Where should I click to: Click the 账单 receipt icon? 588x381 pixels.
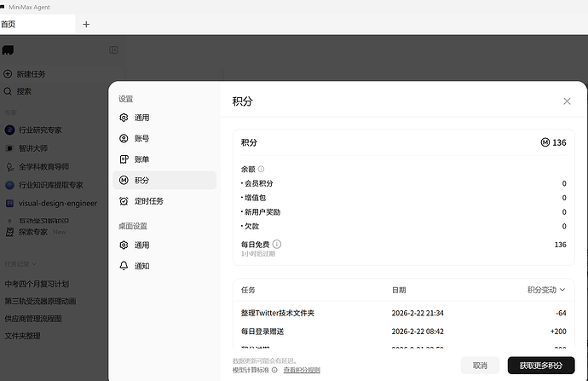tap(124, 159)
